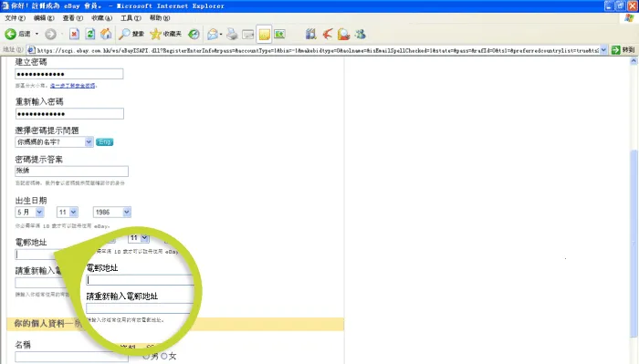Open the Search magnifier tool
The image size is (639, 364).
pyautogui.click(x=131, y=34)
